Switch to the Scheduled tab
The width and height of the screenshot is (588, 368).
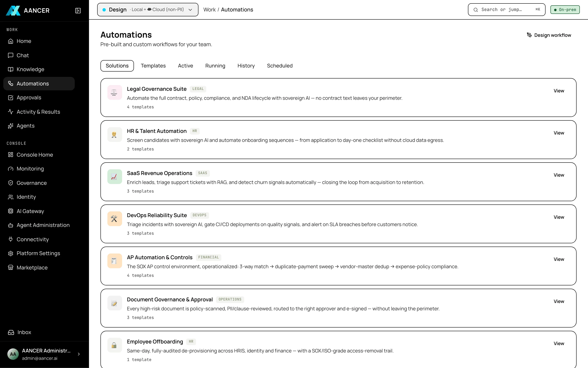click(x=280, y=66)
